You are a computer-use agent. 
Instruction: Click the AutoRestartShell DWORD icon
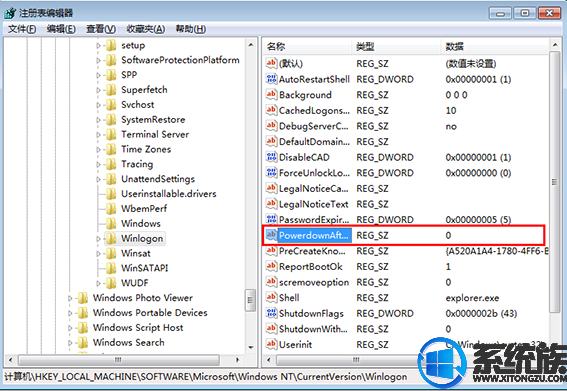(271, 79)
